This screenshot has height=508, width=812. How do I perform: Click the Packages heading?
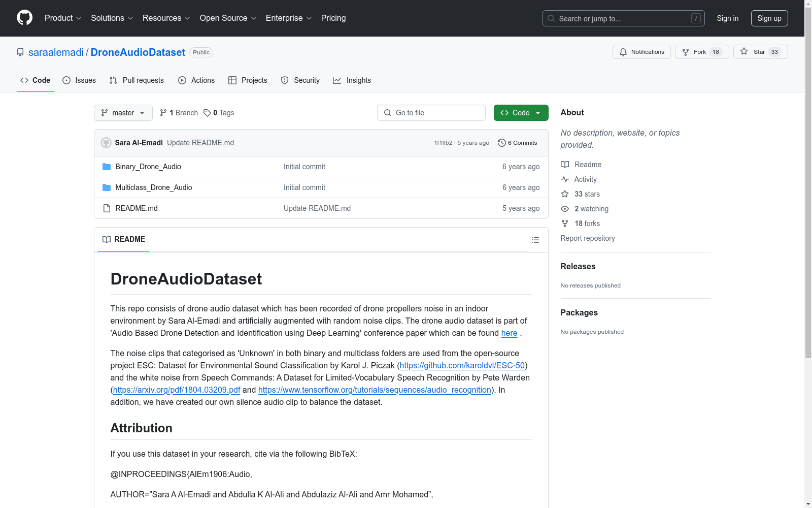tap(579, 312)
